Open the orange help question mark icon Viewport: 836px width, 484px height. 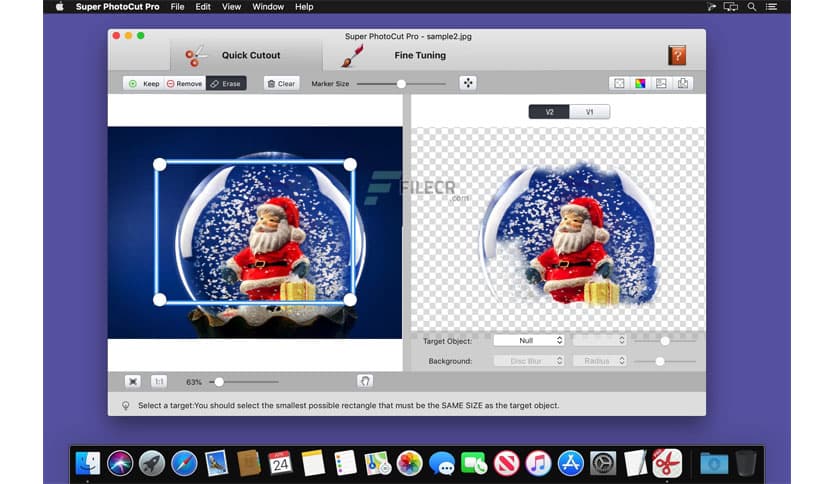677,55
